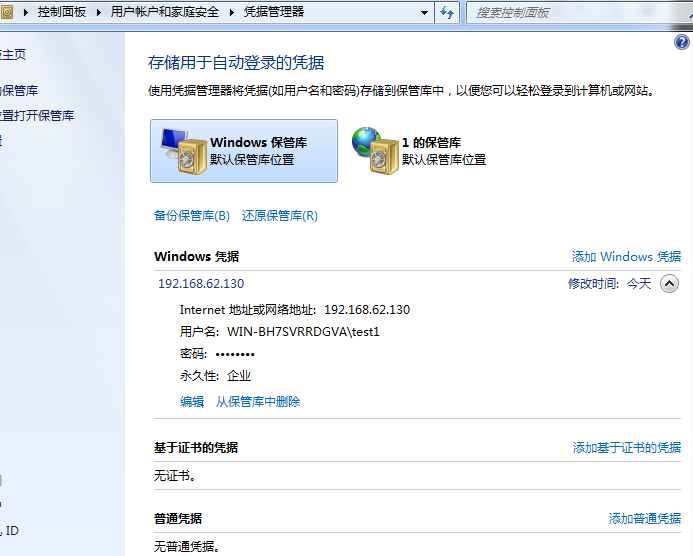Screen dimensions: 693x556
Task: Open the help question mark icon
Action: coord(682,42)
